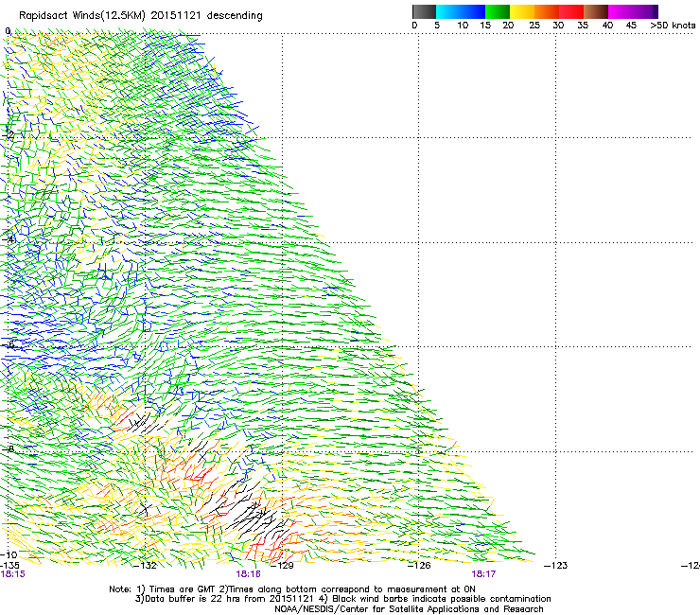The width and height of the screenshot is (700, 615).
Task: Click the purple time label '18:17'
Action: (x=483, y=574)
